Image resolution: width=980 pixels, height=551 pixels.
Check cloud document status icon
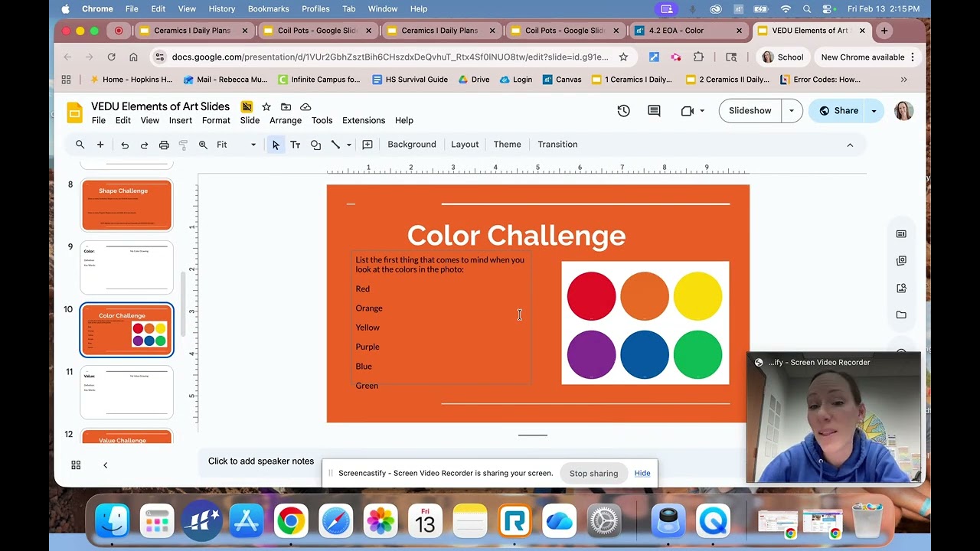click(x=305, y=106)
